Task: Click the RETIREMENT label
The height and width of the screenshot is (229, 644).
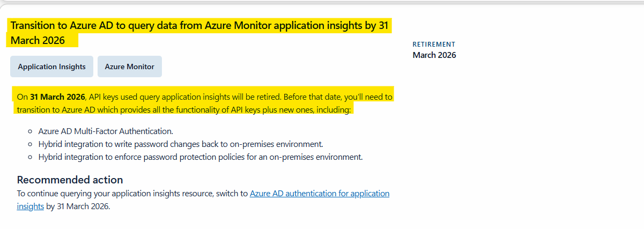Action: click(434, 45)
